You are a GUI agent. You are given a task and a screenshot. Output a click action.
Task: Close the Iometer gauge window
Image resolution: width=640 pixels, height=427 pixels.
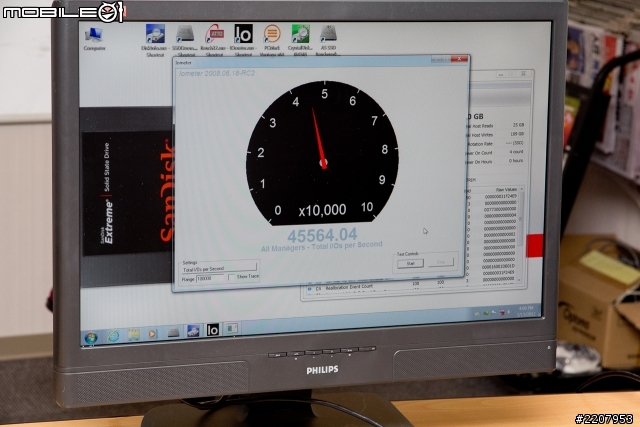(460, 59)
